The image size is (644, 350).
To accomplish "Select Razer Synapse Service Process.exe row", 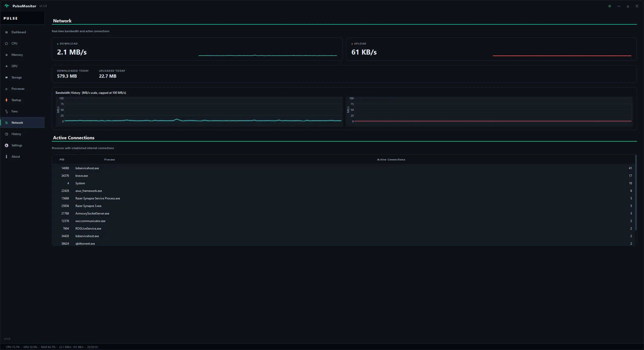I will coord(344,198).
